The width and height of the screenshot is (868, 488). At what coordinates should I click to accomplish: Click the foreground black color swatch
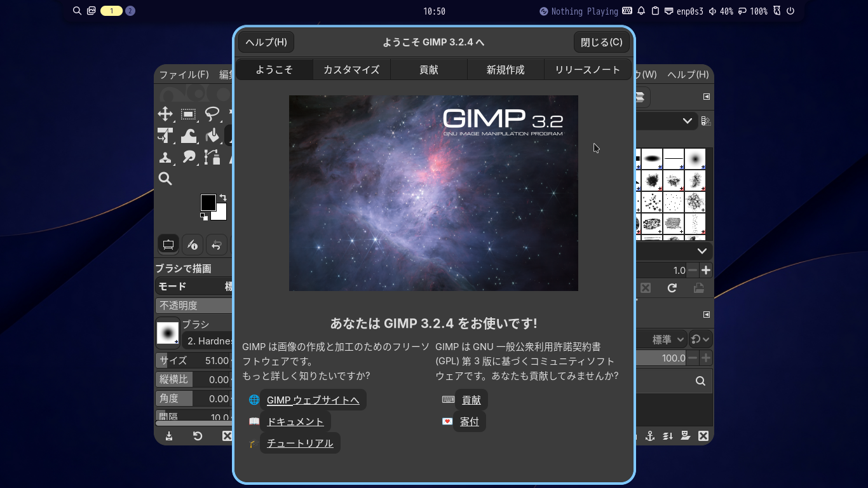tap(208, 203)
